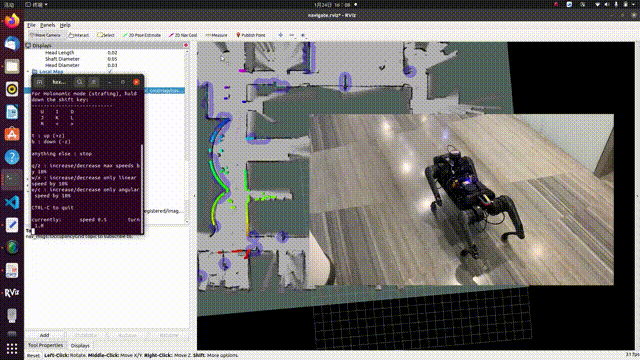640x360 pixels.
Task: Activate the Measure tool
Action: click(x=216, y=35)
